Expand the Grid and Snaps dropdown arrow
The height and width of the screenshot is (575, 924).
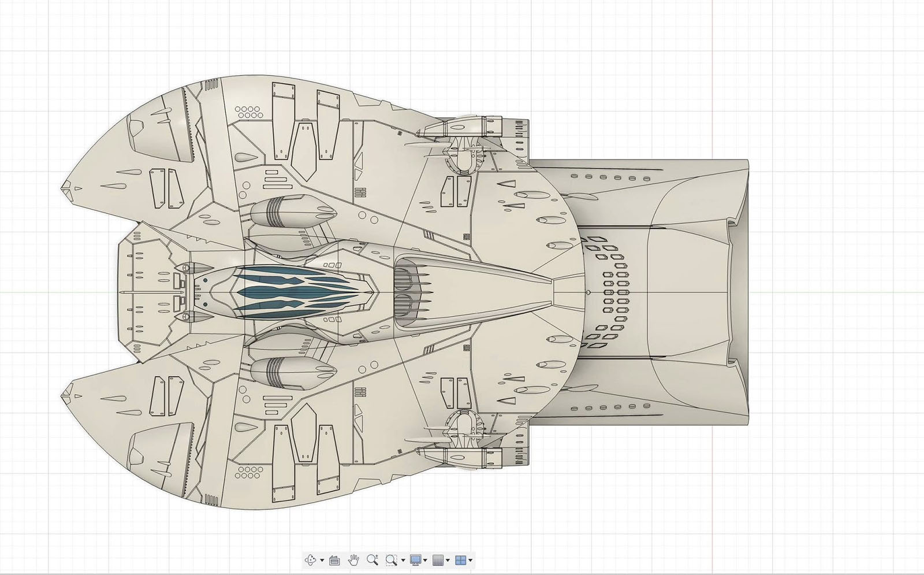tap(448, 560)
